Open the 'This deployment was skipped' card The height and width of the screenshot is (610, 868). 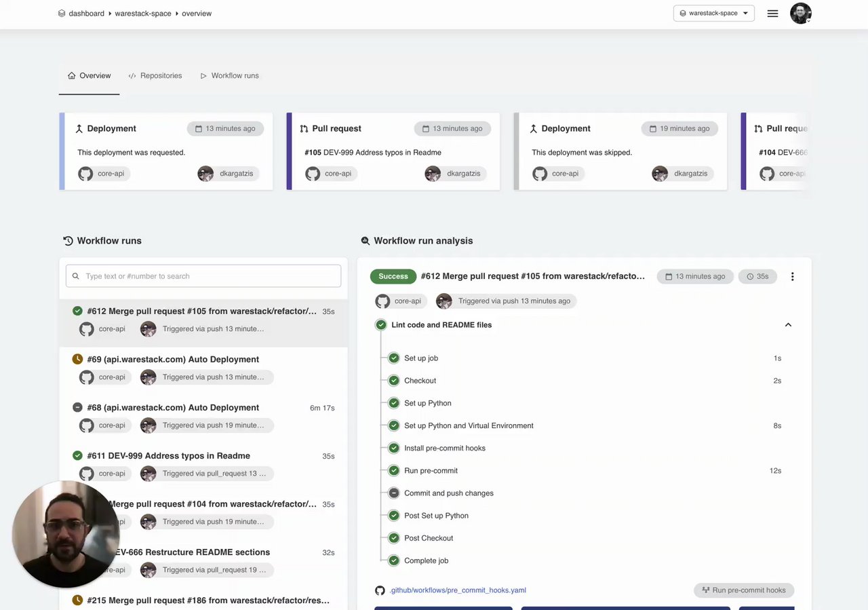620,151
